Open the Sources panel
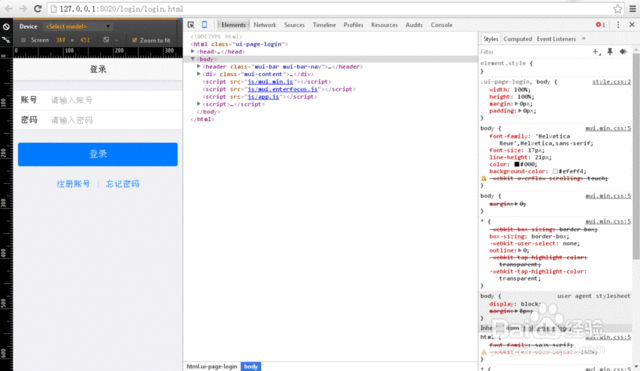 coord(294,25)
